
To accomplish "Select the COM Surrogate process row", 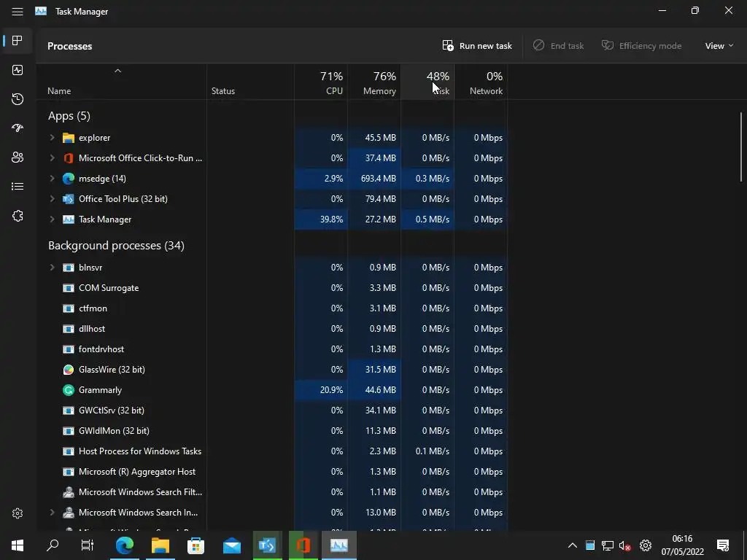I will 271,288.
